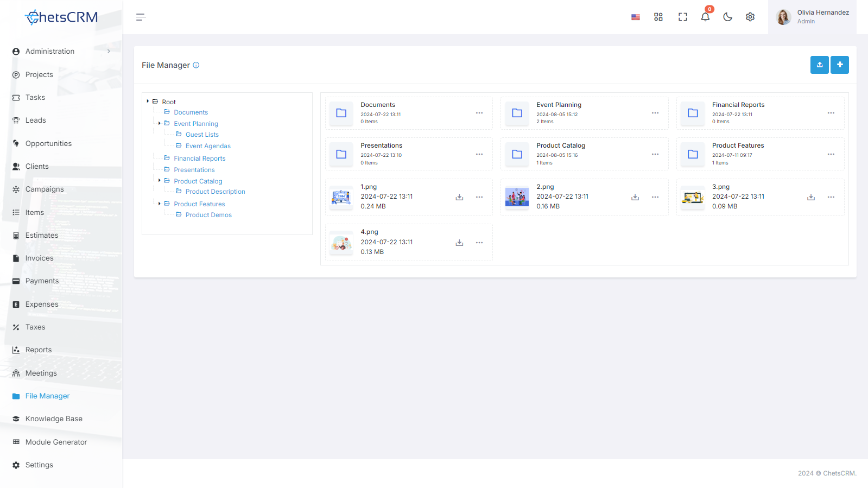This screenshot has width=868, height=488.
Task: Select Event Agendas in the folder tree
Action: (208, 146)
